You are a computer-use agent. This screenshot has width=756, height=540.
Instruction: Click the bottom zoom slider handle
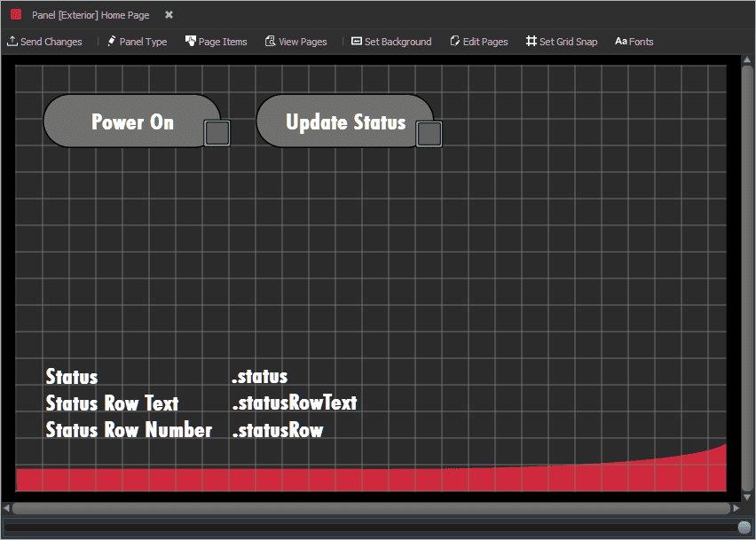pyautogui.click(x=744, y=528)
